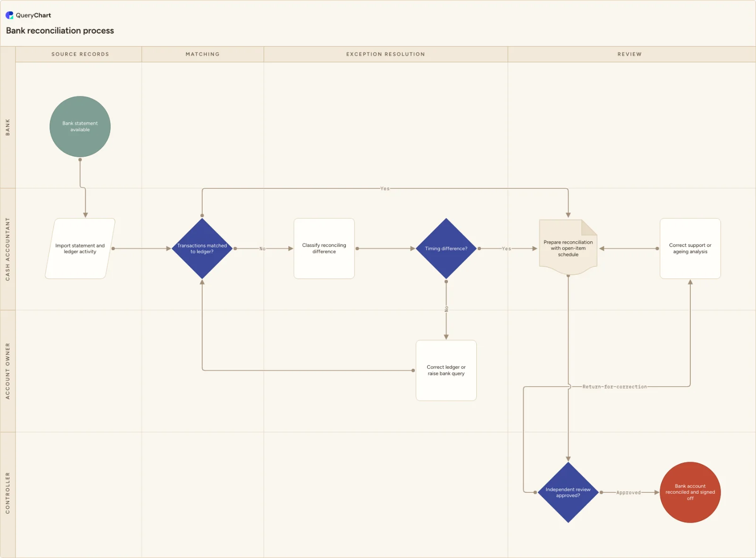Click the top 'Yes' connector label
This screenshot has width=756, height=558.
pyautogui.click(x=385, y=188)
